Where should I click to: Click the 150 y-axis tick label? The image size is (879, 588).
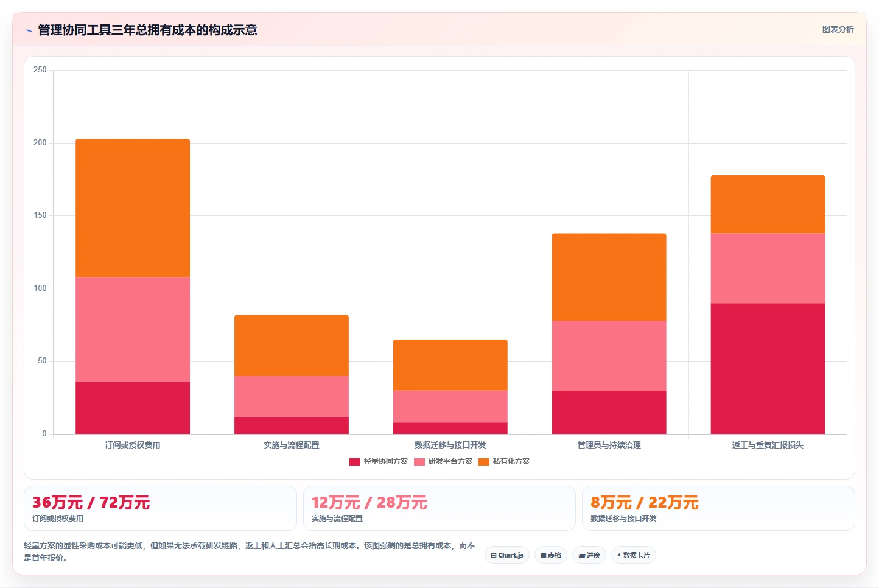click(x=40, y=215)
